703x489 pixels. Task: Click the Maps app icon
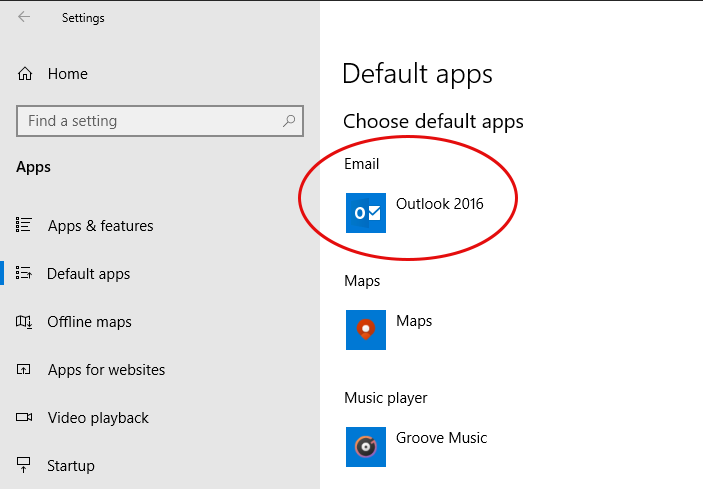coord(366,330)
